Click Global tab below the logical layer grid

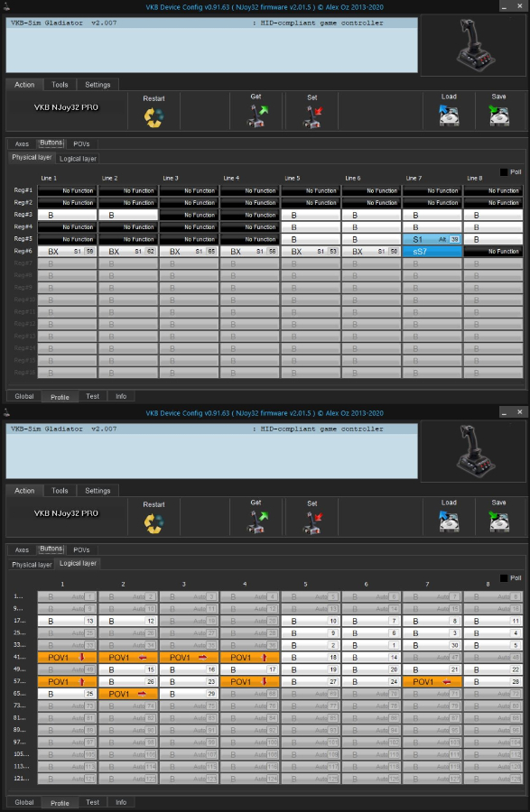pos(24,802)
